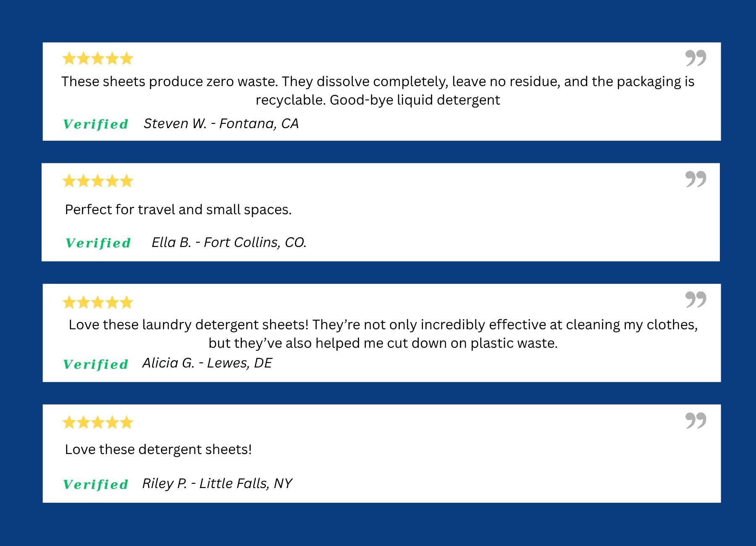756x546 pixels.
Task: Click the "Perfect for travel and small spaces" text
Action: coord(178,210)
